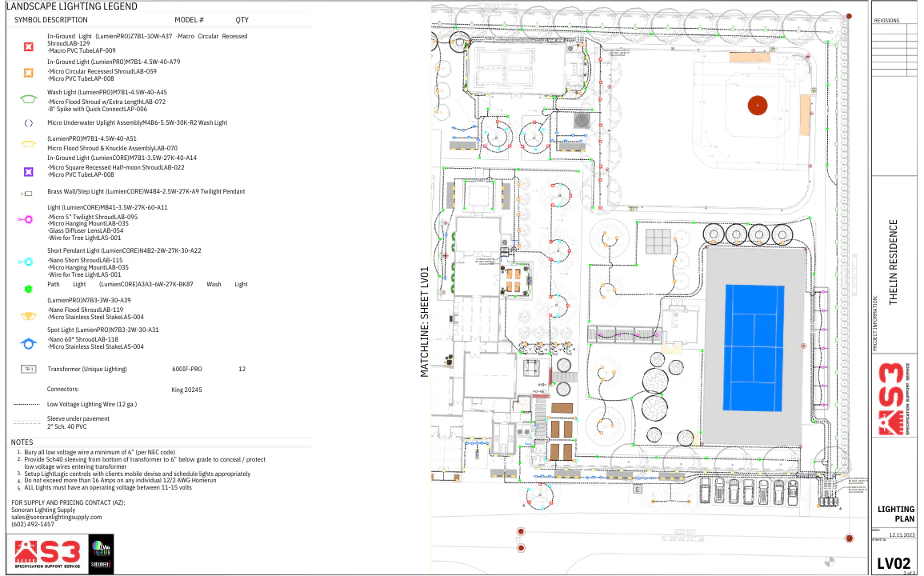Screen dimensions: 924x576
Task: Select the purple square In-Ground Light symbol
Action: (29, 172)
